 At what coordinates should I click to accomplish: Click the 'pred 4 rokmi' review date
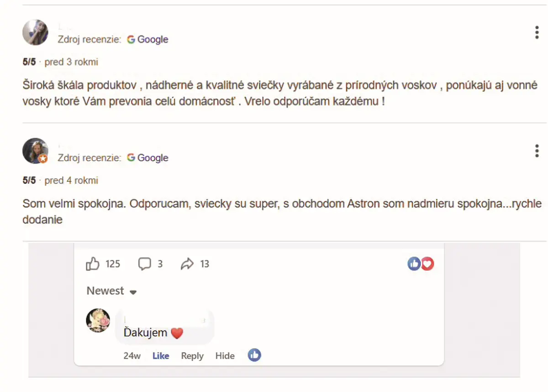click(x=71, y=180)
